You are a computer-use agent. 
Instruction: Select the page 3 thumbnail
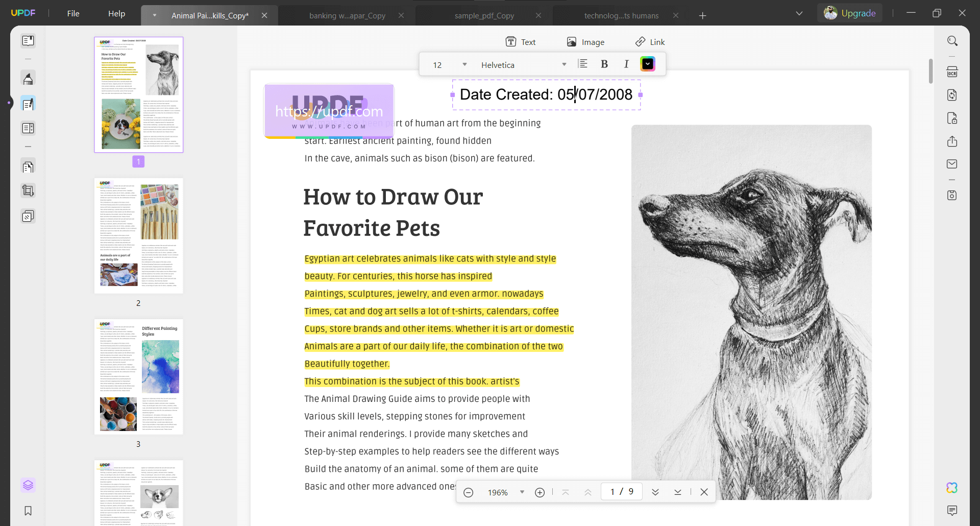pos(138,376)
